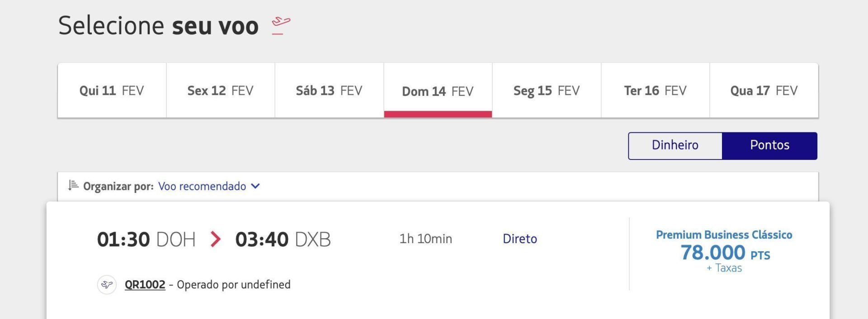Select the Seg 15 FEV date tab
The width and height of the screenshot is (868, 319).
click(547, 90)
